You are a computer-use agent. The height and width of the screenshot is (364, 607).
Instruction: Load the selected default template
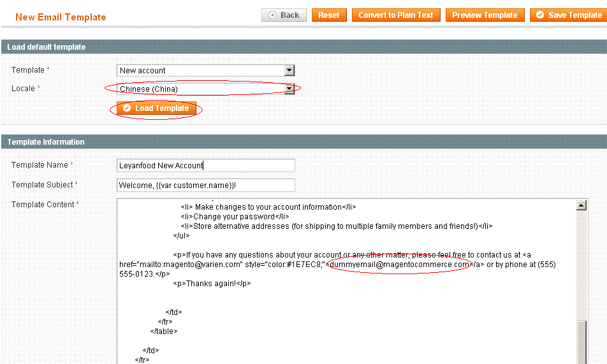pos(156,108)
